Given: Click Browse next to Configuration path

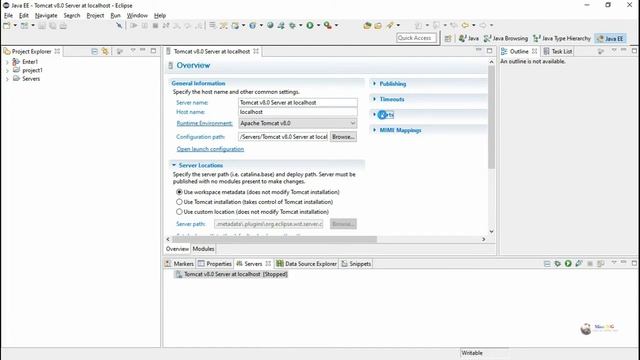Looking at the screenshot, I should 343,137.
